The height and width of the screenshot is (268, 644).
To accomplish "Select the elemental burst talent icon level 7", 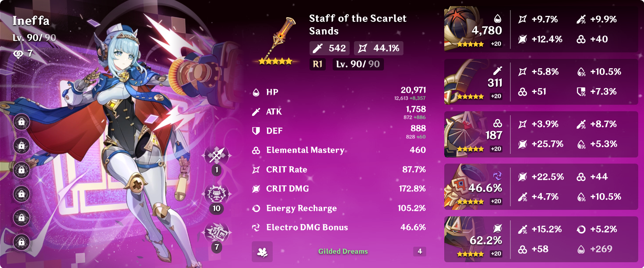I will pyautogui.click(x=216, y=233).
